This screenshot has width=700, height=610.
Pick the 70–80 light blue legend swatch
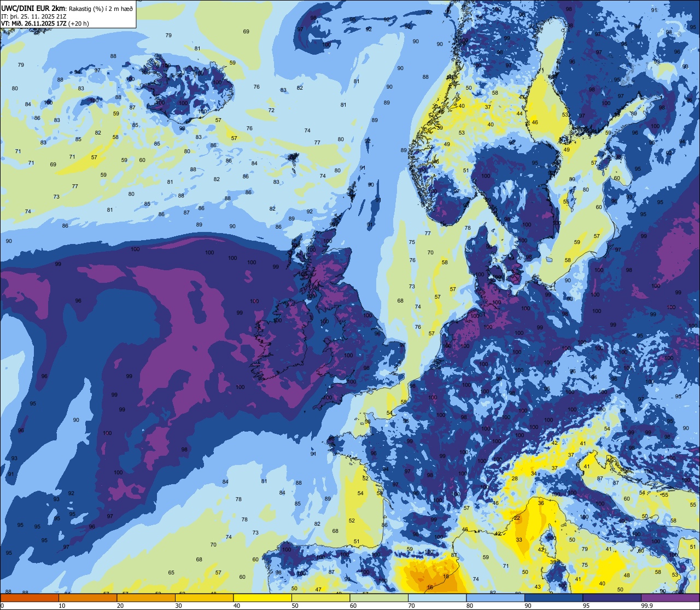tap(437, 597)
